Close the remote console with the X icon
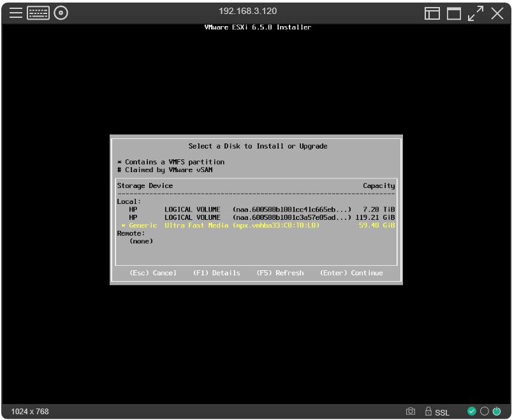Screen dimensions: 512x420 [497, 13]
